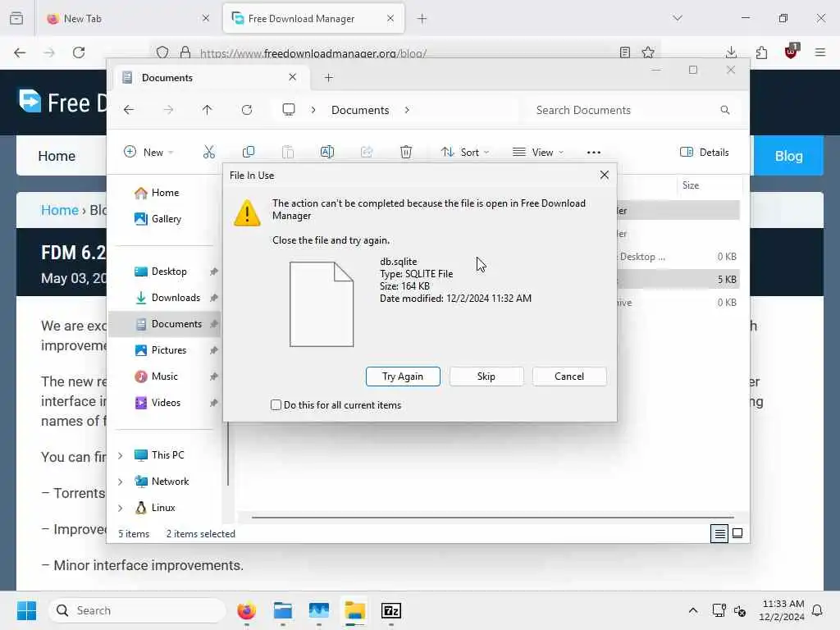Screen dimensions: 840x630
Task: Open Firefox list all tabs dropdown
Action: click(x=678, y=18)
